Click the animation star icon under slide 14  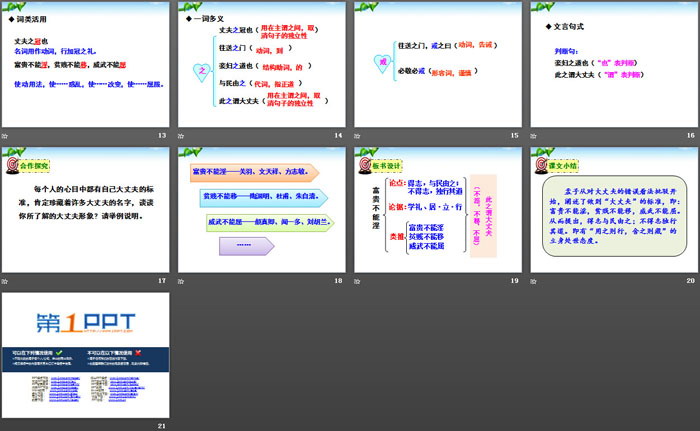coord(183,135)
